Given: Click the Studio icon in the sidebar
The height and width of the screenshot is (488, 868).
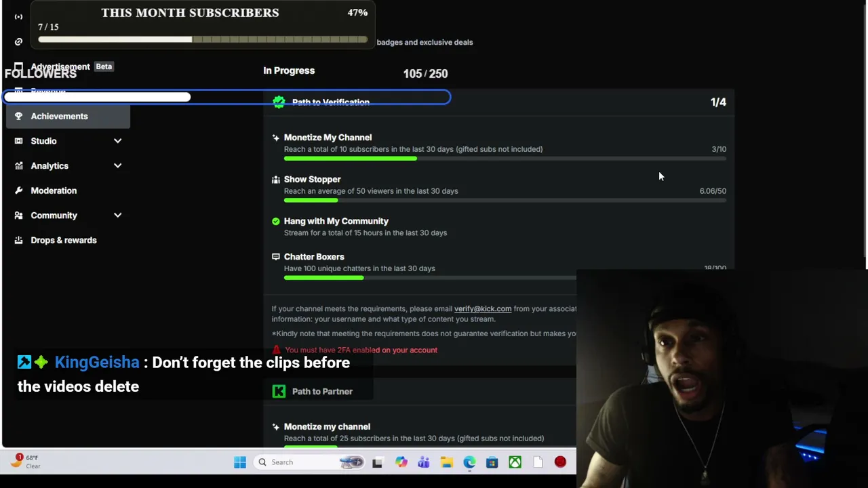Looking at the screenshot, I should point(18,141).
